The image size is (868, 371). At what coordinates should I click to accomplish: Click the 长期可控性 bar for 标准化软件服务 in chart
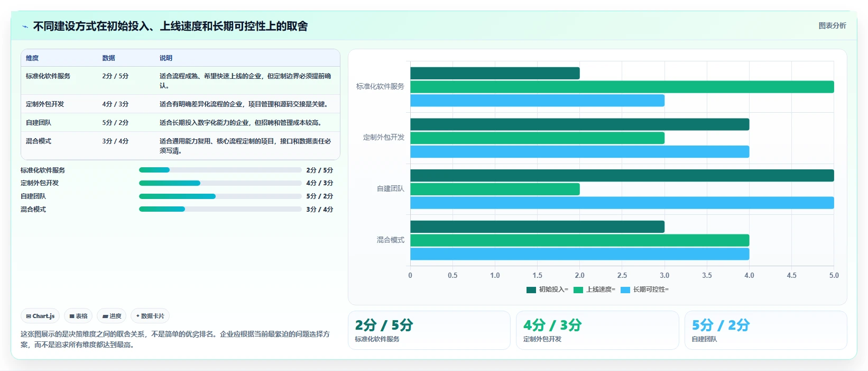pos(537,101)
